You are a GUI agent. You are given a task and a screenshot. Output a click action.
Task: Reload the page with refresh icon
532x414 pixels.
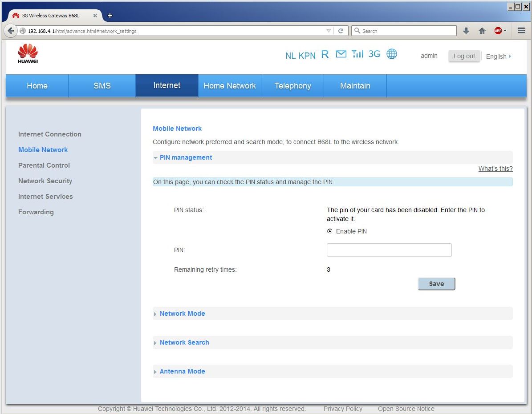click(x=341, y=31)
